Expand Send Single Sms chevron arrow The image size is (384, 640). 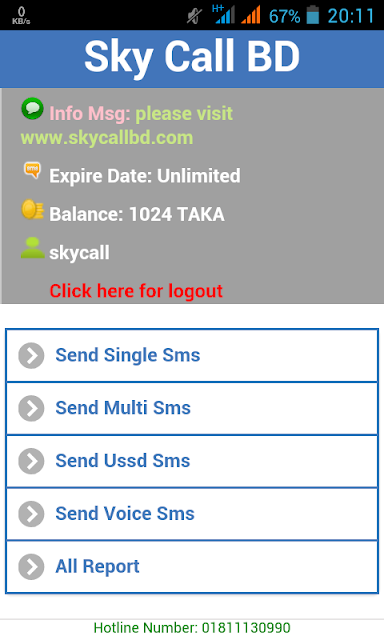pos(31,356)
